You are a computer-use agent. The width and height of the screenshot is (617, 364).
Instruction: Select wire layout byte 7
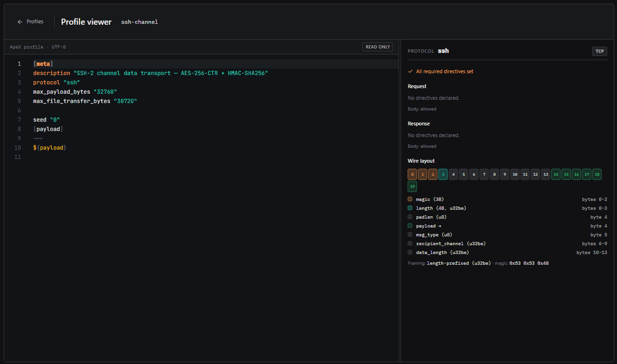pyautogui.click(x=484, y=174)
